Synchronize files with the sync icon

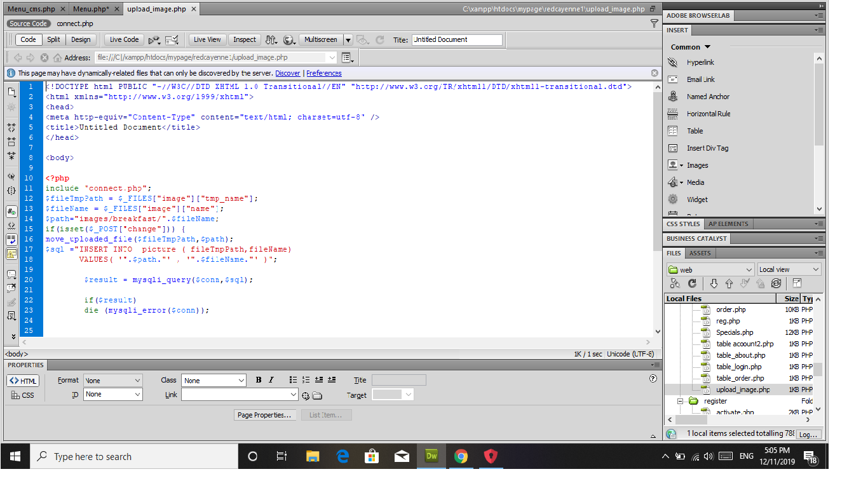click(776, 283)
